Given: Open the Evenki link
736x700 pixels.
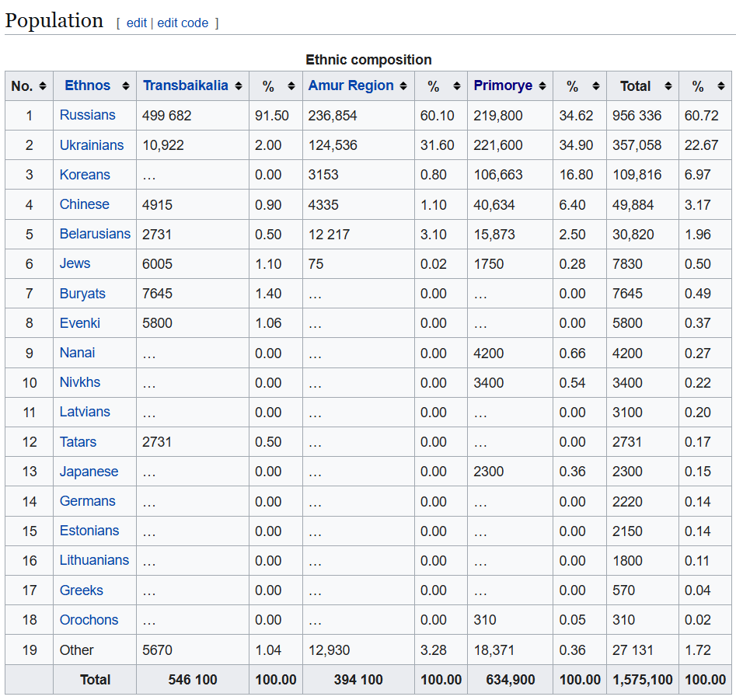Looking at the screenshot, I should (x=80, y=322).
